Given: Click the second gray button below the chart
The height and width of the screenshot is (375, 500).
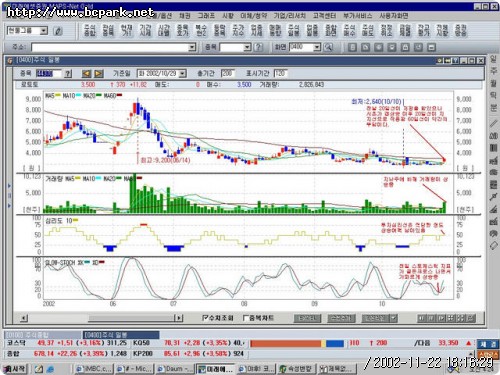Looking at the screenshot, I should click(341, 318).
